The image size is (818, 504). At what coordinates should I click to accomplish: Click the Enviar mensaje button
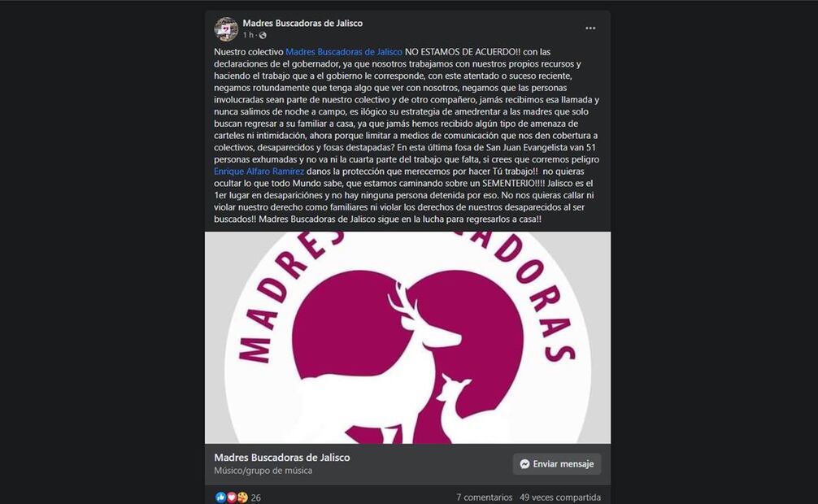[x=557, y=464]
